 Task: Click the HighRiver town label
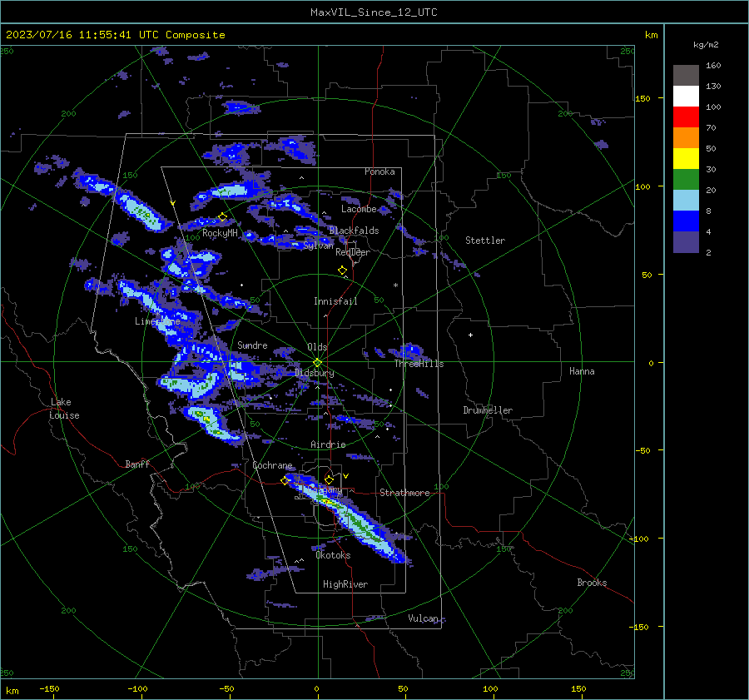(345, 584)
